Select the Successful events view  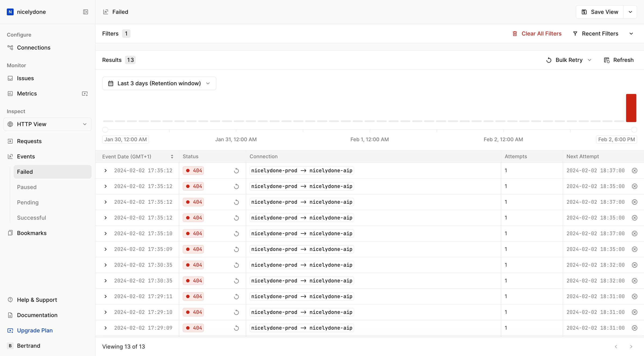click(x=52, y=218)
